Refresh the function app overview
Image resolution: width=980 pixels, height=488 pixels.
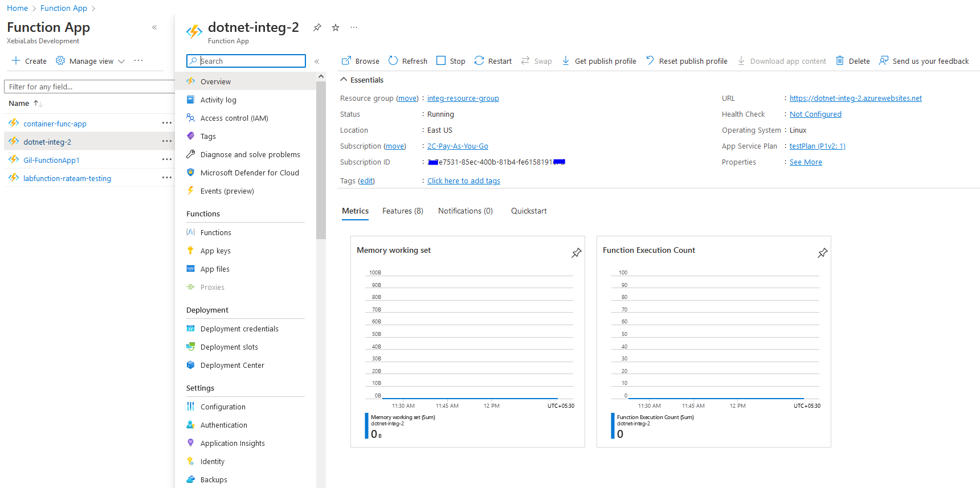408,61
